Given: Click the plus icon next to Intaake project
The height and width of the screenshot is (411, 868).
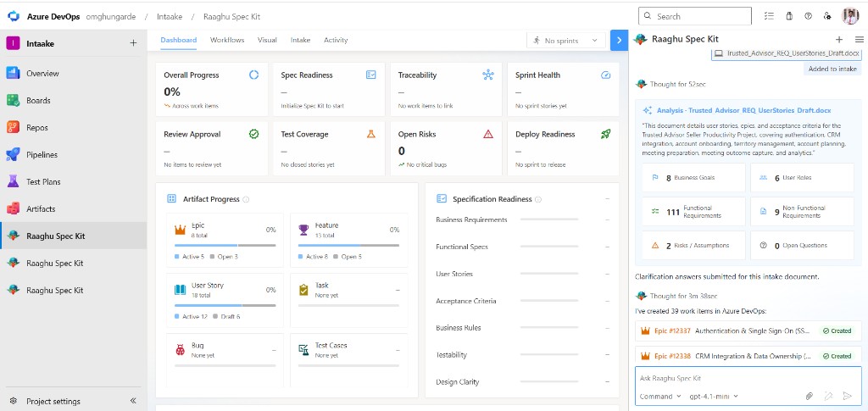Looking at the screenshot, I should 133,43.
